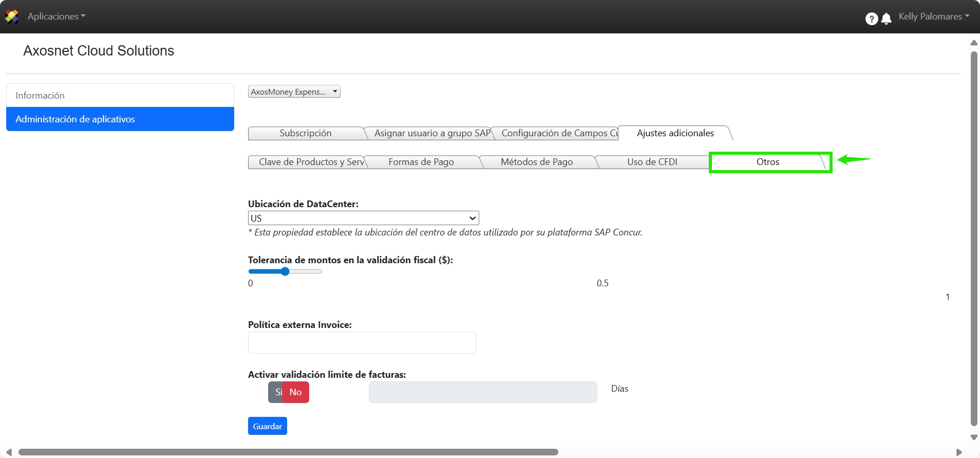Toggle invoice limit validation Si/No switch
Viewport: 980px width, 458px height.
pyautogui.click(x=289, y=392)
